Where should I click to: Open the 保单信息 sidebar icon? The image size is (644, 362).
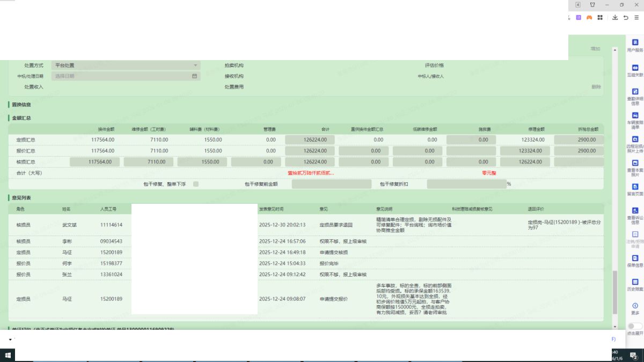pos(635,258)
